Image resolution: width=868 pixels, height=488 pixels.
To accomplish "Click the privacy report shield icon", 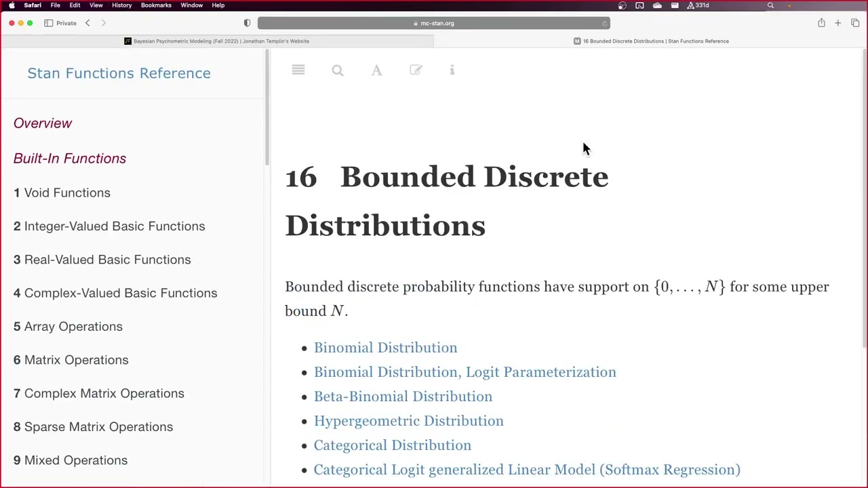I will pos(247,23).
